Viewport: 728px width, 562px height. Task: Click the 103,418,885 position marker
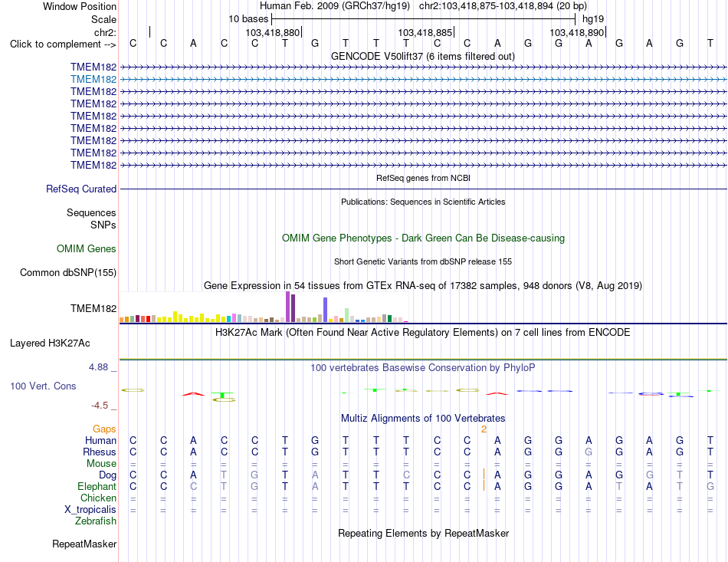[x=425, y=32]
